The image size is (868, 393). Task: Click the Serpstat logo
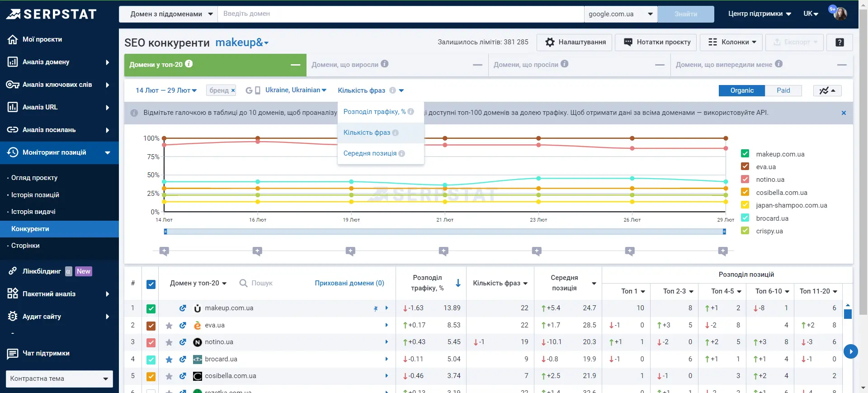[52, 14]
